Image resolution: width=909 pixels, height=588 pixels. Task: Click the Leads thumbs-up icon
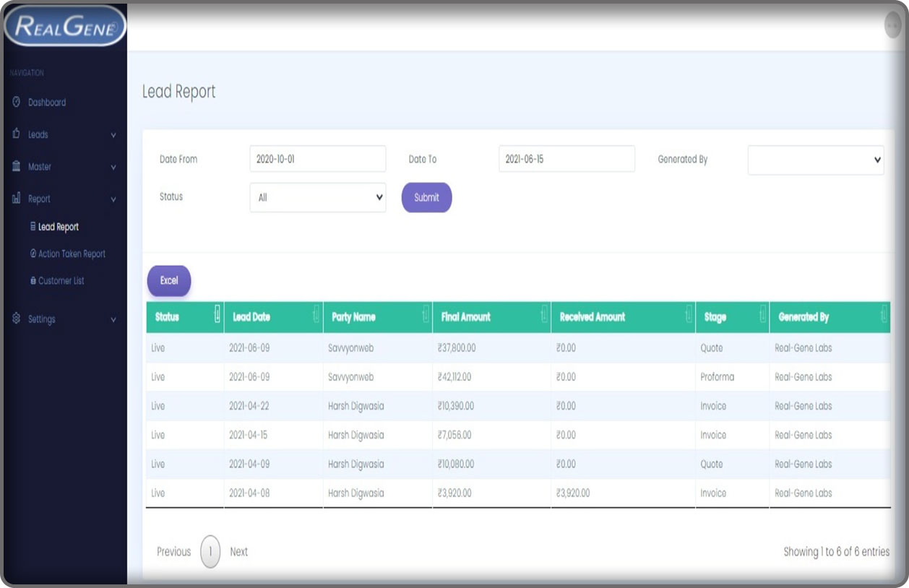tap(17, 134)
